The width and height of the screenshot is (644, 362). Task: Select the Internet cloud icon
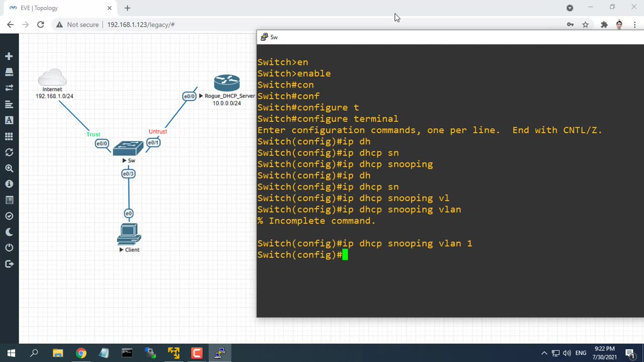(52, 77)
